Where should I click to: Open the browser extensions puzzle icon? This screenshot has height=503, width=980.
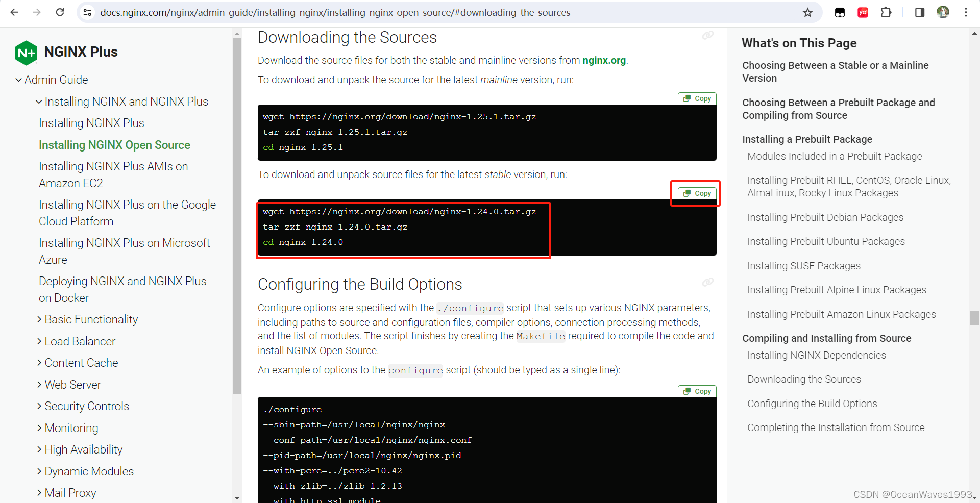click(886, 12)
